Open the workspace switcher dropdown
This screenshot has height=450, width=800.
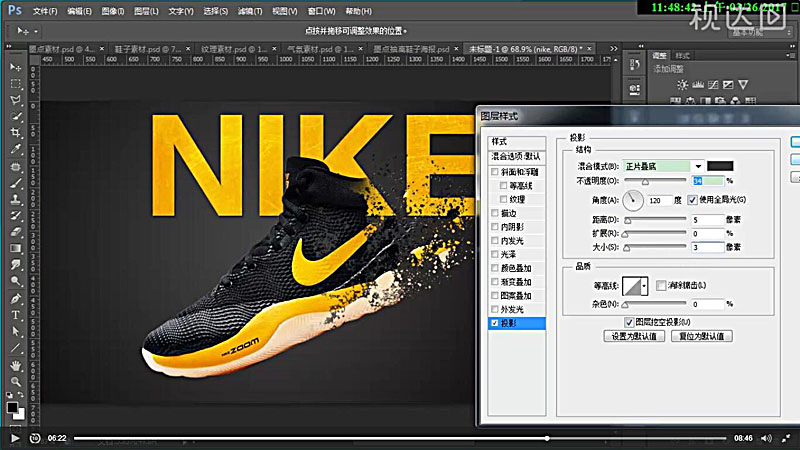[x=760, y=32]
